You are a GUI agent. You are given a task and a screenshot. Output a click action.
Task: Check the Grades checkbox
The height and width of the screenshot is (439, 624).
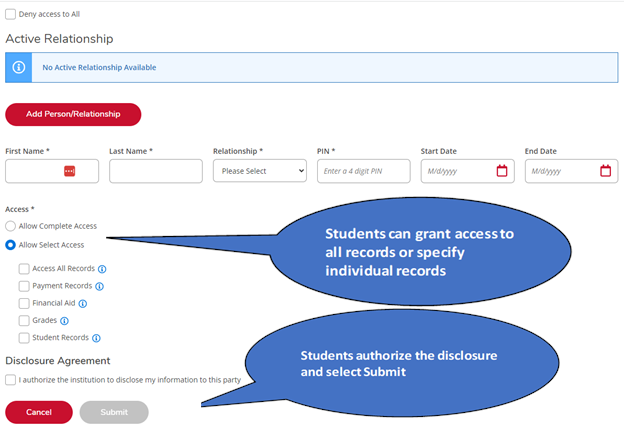24,320
